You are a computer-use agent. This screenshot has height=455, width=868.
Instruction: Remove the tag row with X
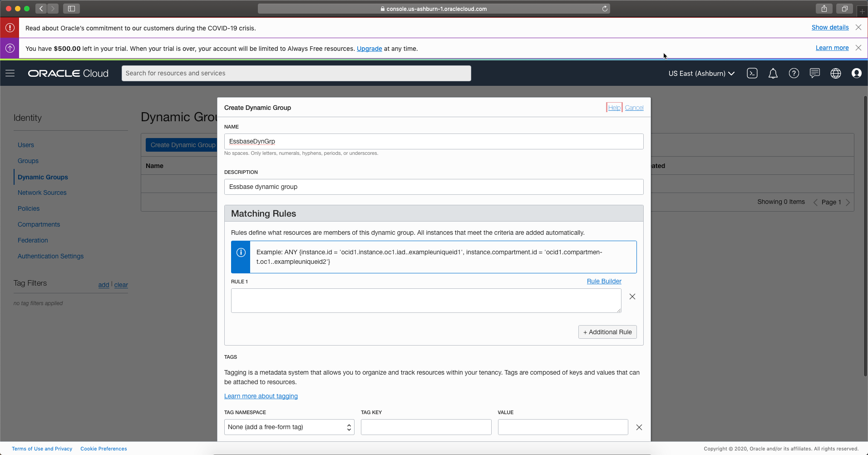coord(639,427)
